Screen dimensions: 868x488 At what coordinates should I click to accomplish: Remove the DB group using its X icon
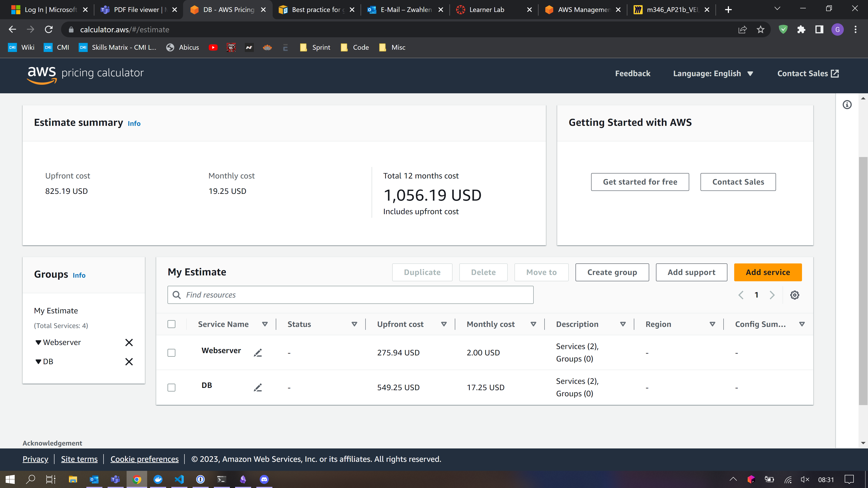coord(129,361)
